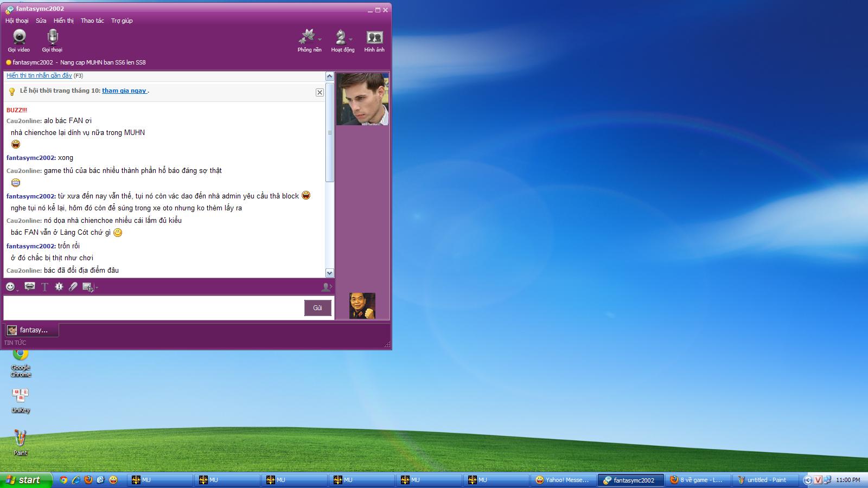Image resolution: width=868 pixels, height=488 pixels.
Task: Attach a file with the paperclip icon
Action: [x=73, y=286]
